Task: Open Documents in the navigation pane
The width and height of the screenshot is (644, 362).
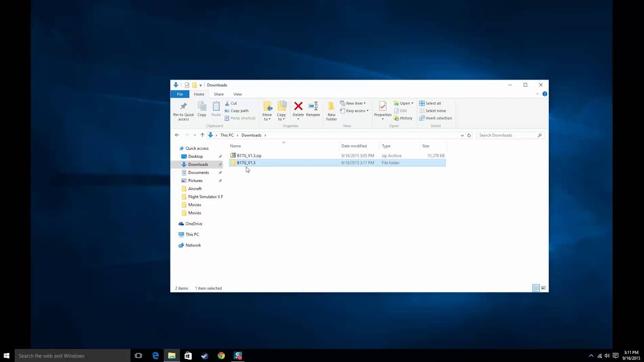Action: [198, 172]
